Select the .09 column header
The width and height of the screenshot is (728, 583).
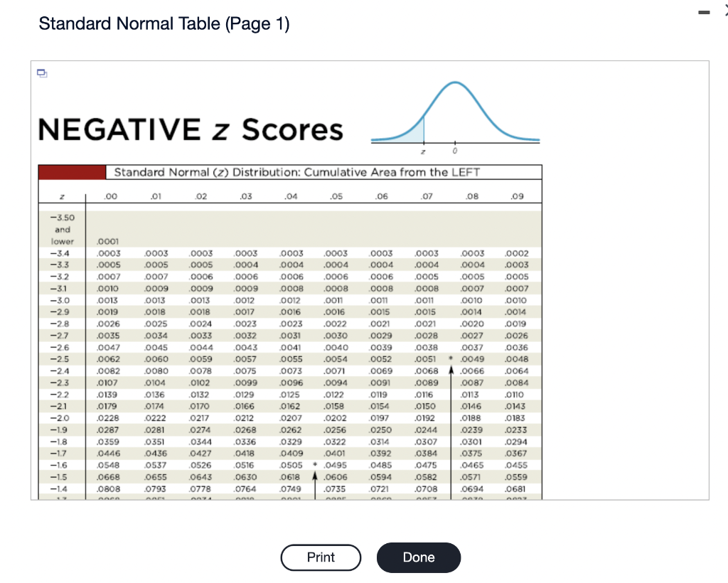tap(518, 195)
